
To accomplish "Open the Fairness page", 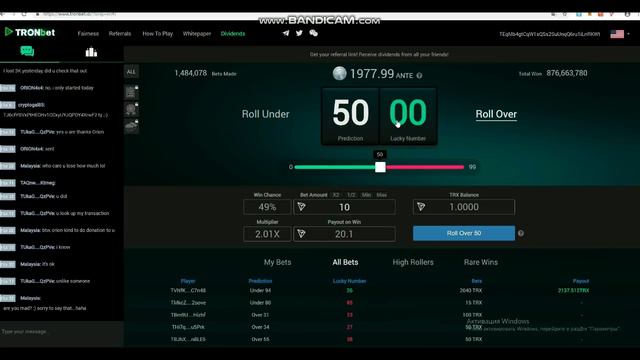I will (88, 34).
